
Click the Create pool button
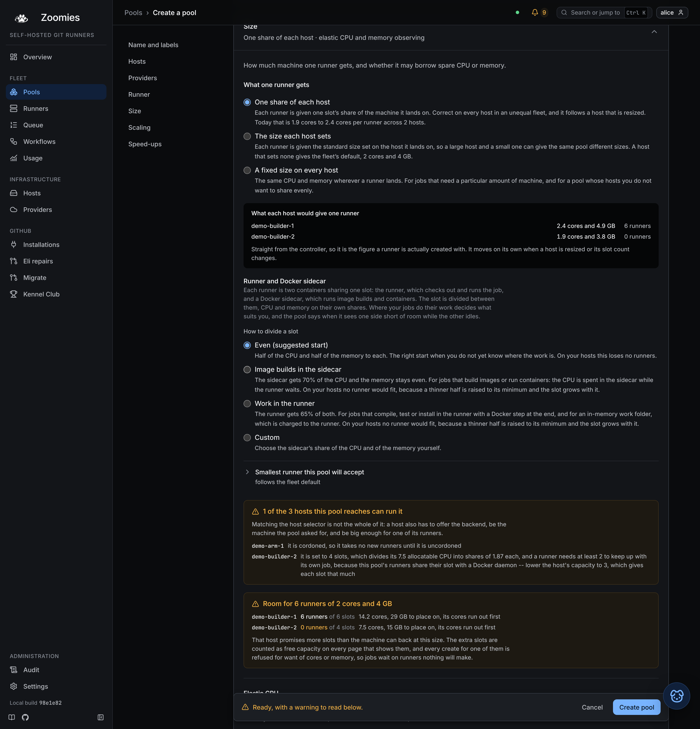(636, 707)
